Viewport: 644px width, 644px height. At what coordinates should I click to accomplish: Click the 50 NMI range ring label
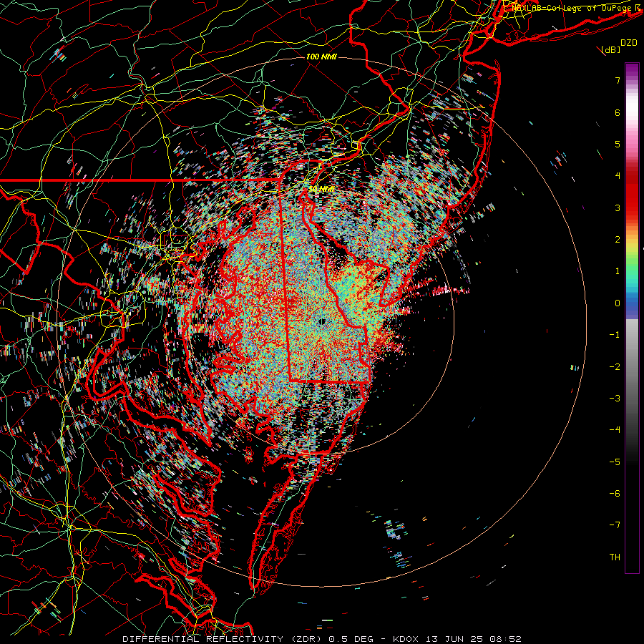tap(321, 190)
